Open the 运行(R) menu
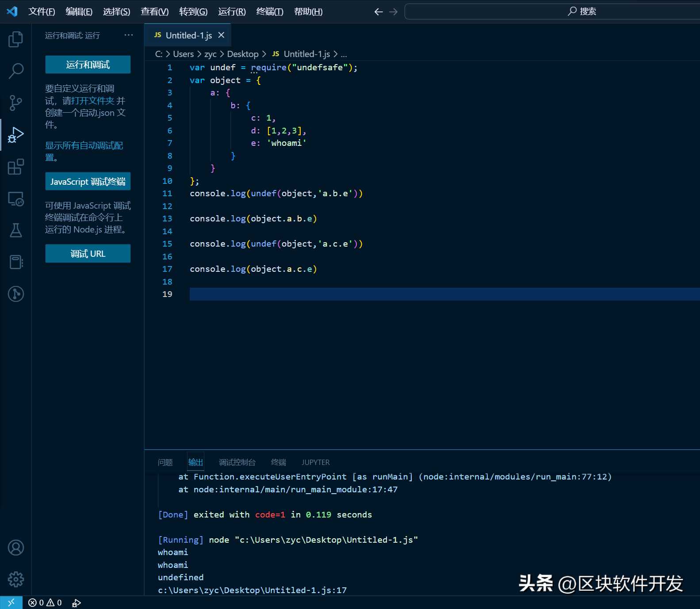This screenshot has height=609, width=700. tap(232, 12)
